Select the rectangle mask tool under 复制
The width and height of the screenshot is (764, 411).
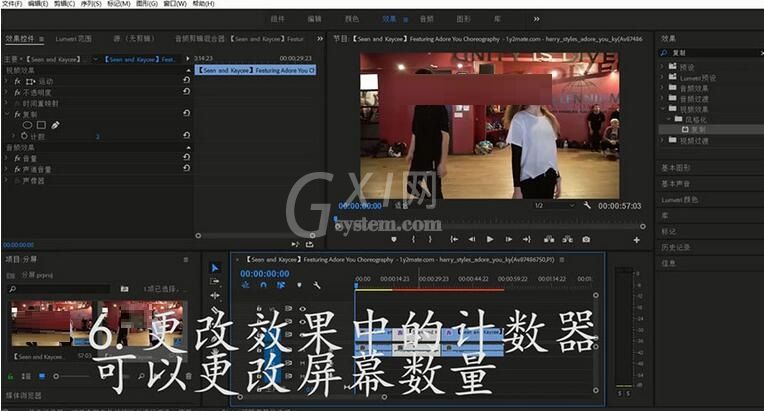(41, 125)
